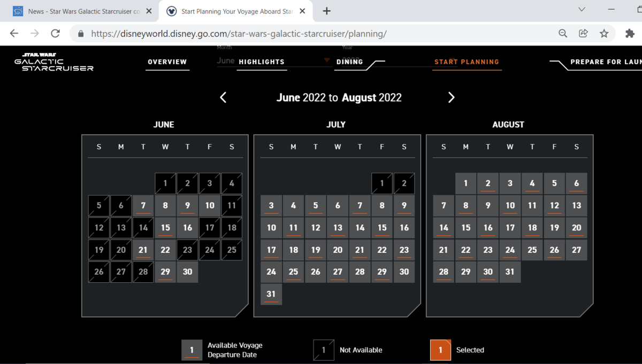Open the browser extensions puzzle icon
The width and height of the screenshot is (642, 364).
coord(630,33)
